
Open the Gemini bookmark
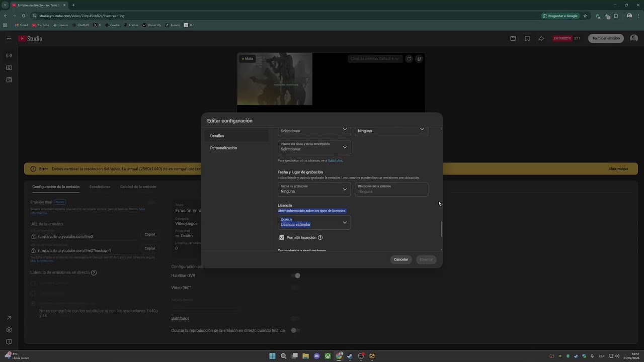pyautogui.click(x=60, y=25)
